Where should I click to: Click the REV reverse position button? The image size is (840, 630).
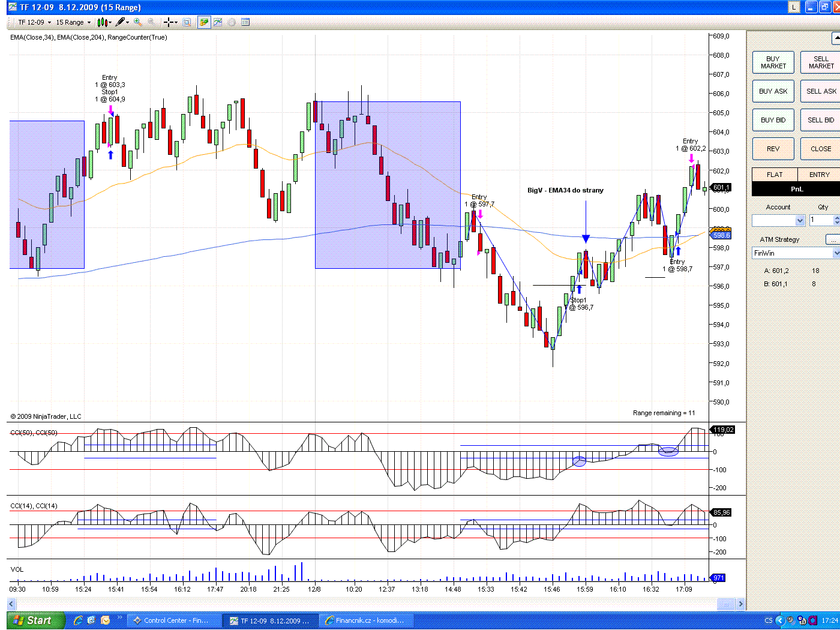click(773, 149)
